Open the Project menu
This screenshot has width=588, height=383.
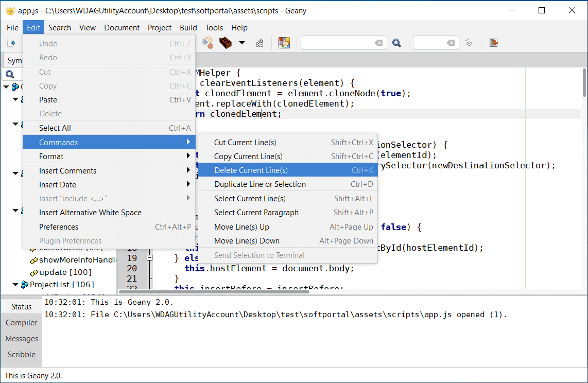coord(160,28)
